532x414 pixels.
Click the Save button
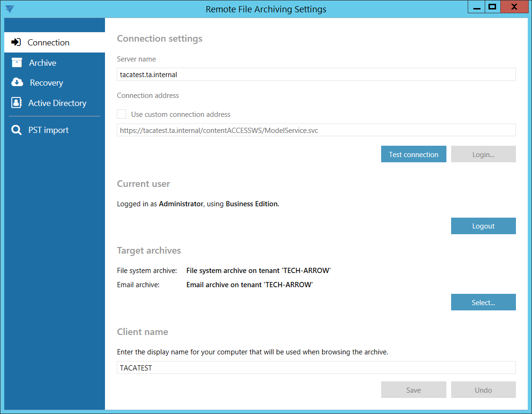point(413,390)
